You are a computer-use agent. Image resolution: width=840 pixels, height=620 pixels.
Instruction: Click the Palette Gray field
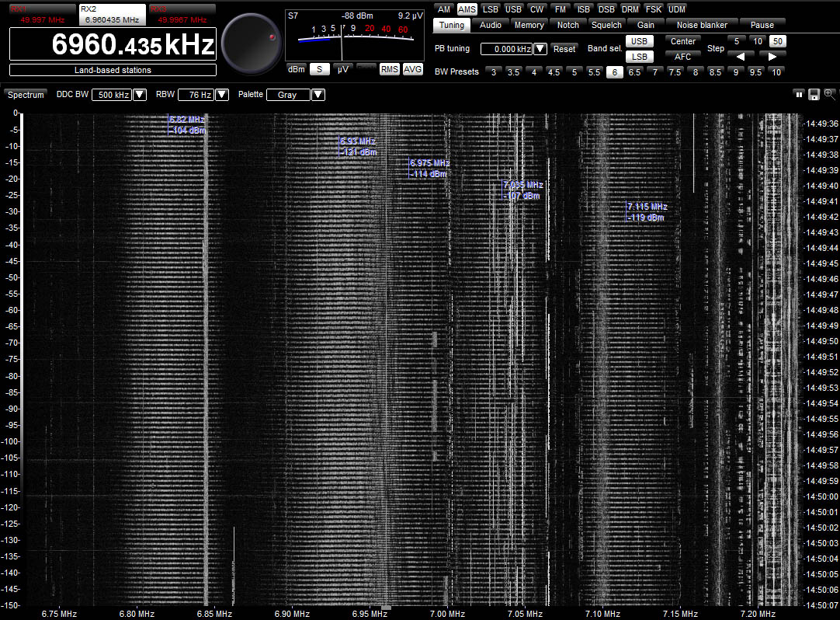click(288, 95)
